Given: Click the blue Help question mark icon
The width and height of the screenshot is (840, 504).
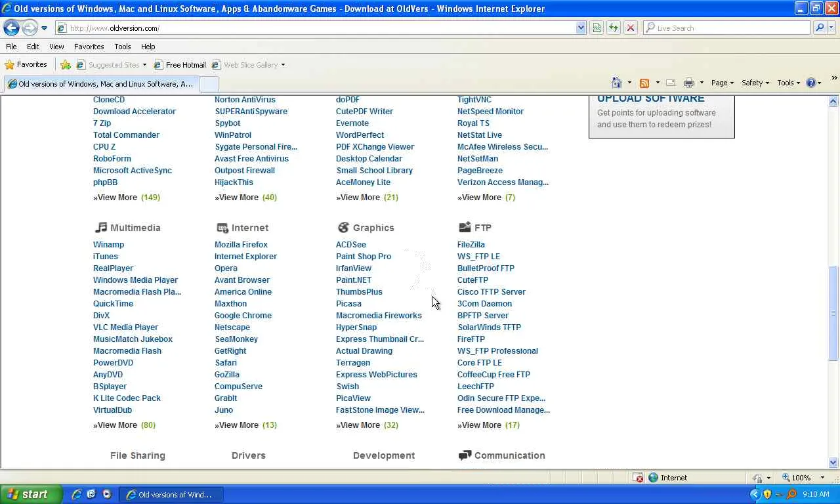Looking at the screenshot, I should (x=811, y=83).
